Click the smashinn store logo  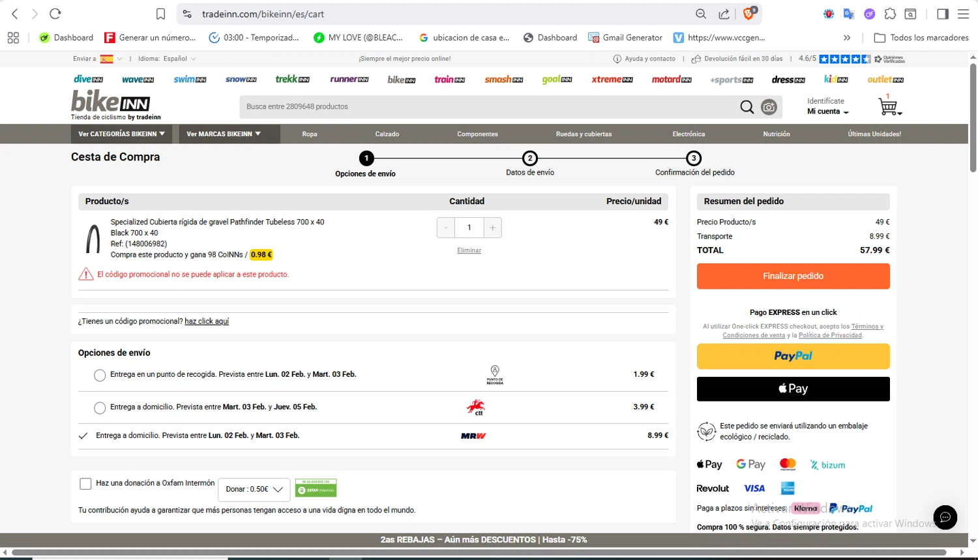click(x=504, y=80)
